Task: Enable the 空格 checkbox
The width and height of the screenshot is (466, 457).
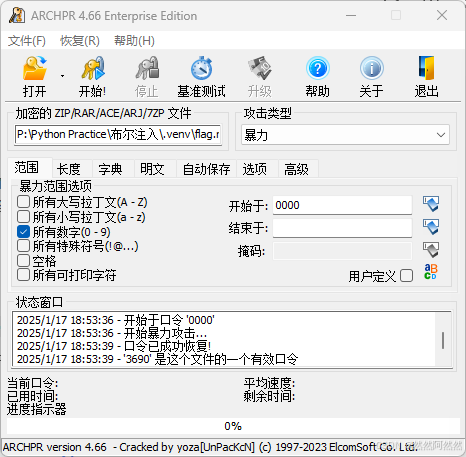Action: [23, 261]
